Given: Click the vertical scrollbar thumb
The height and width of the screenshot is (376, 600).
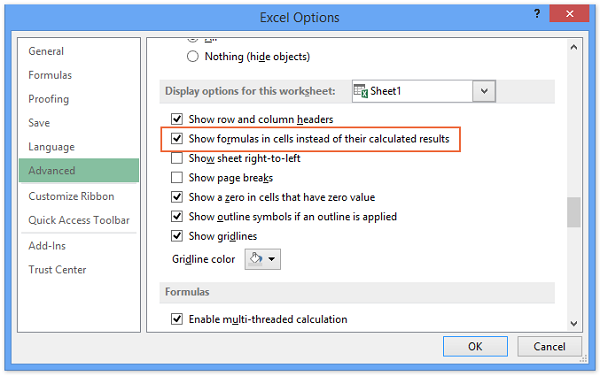Looking at the screenshot, I should [574, 212].
